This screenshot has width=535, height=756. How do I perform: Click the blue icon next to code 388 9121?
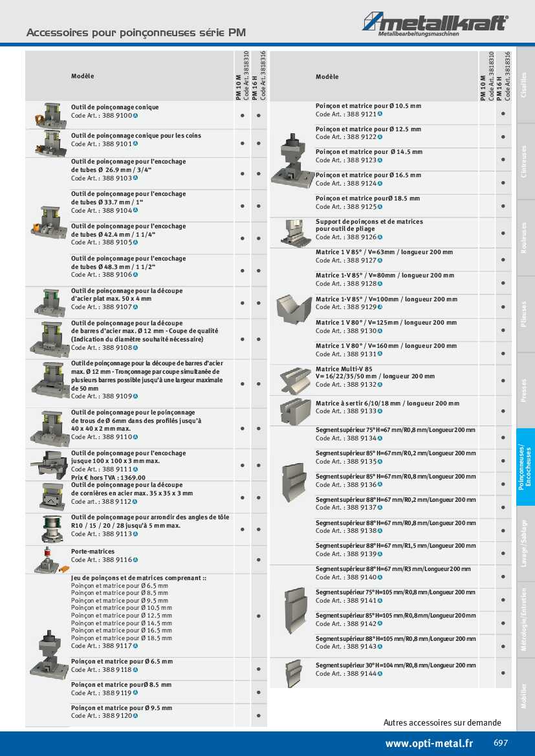pos(380,114)
